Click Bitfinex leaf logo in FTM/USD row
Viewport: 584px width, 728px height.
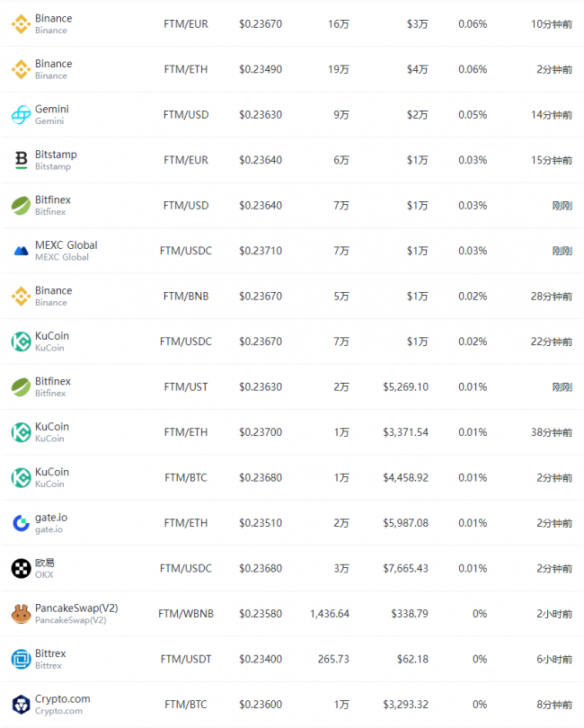[21, 206]
